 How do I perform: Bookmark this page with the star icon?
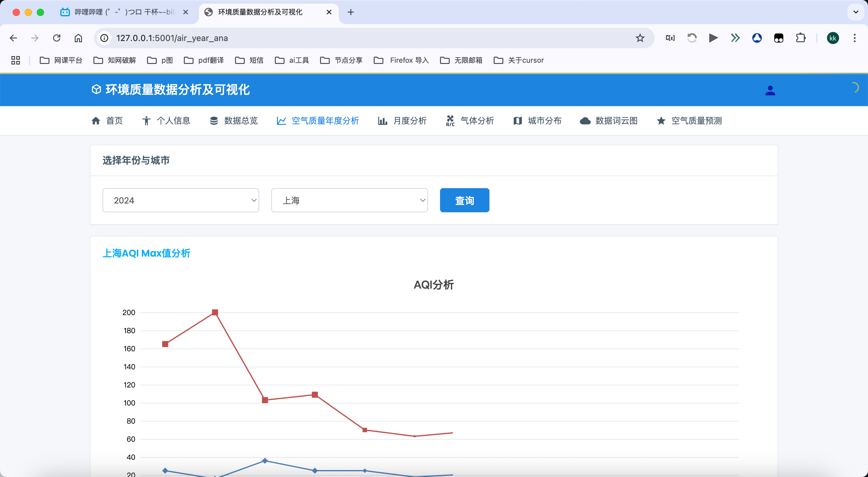(640, 38)
